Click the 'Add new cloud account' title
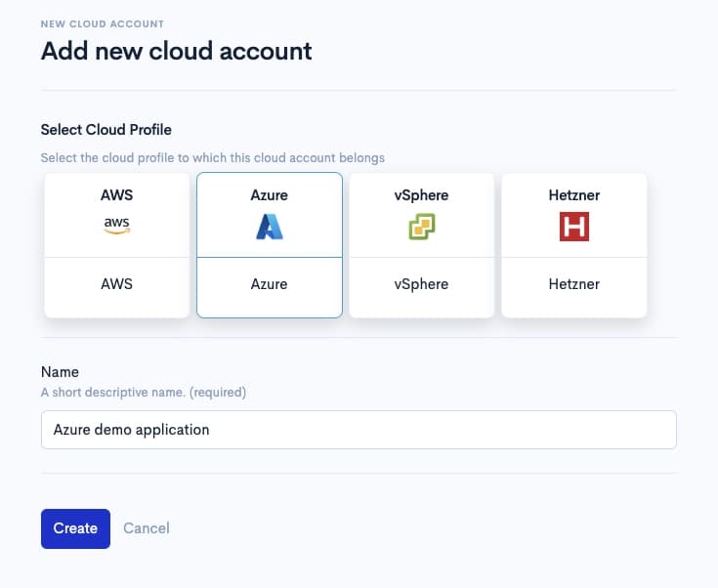This screenshot has width=718, height=588. (x=176, y=51)
